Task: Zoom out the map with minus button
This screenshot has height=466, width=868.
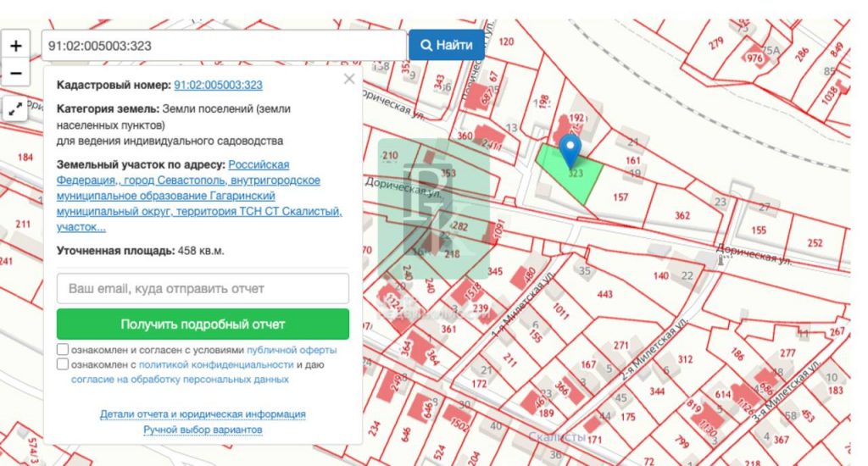Action: (15, 74)
